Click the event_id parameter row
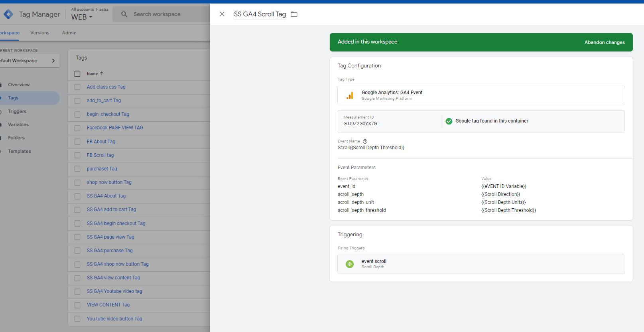 [347, 186]
